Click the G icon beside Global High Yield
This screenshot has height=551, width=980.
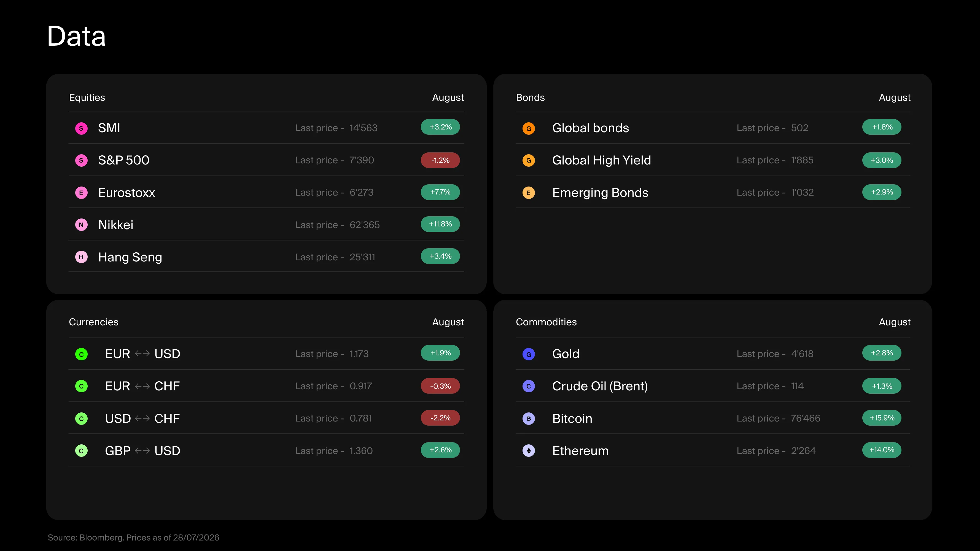point(528,160)
